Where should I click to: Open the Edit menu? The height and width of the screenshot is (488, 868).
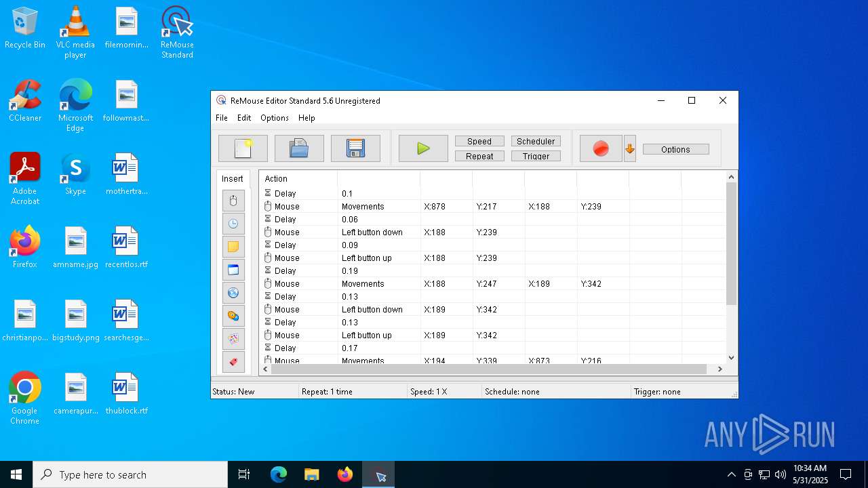pos(244,118)
